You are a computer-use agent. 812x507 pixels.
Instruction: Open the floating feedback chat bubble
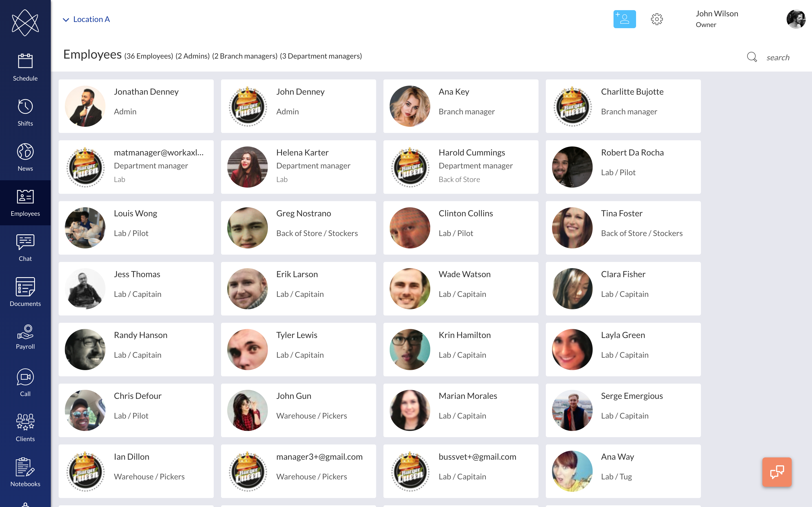pyautogui.click(x=777, y=472)
